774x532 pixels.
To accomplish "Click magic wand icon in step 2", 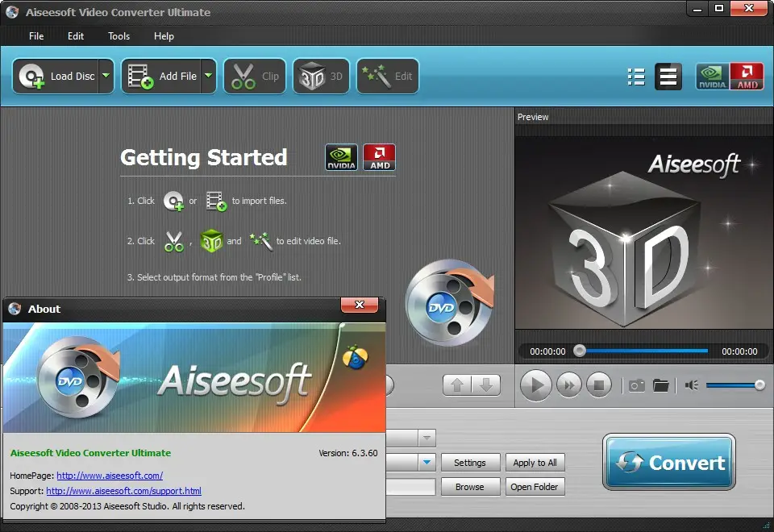I will pyautogui.click(x=261, y=241).
